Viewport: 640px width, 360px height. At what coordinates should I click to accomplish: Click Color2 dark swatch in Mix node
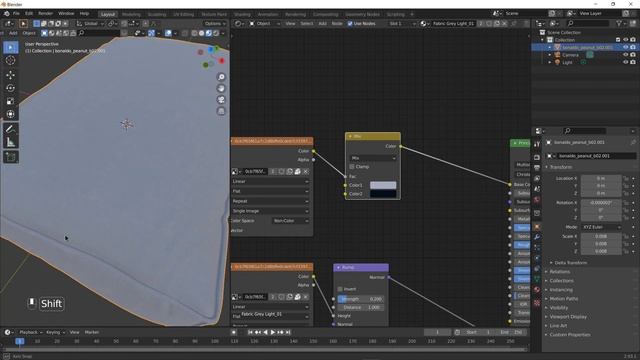[383, 194]
